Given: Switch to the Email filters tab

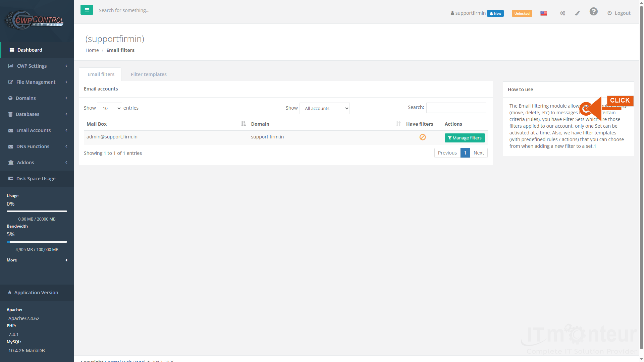Looking at the screenshot, I should pyautogui.click(x=101, y=74).
